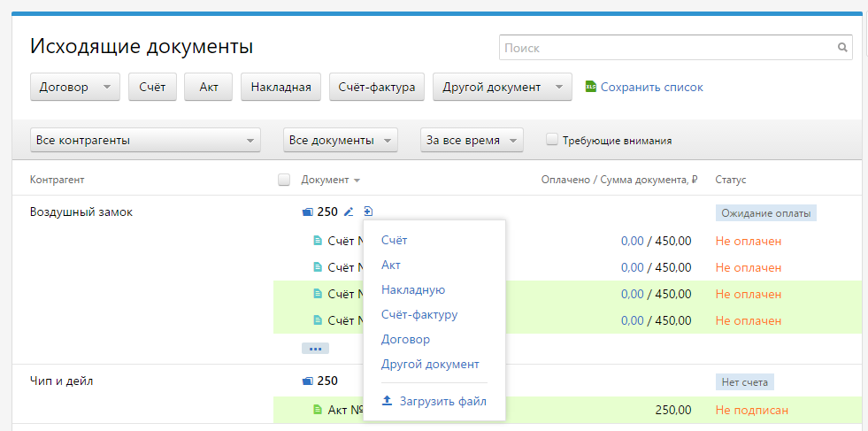Viewport: 868px width, 431px height.
Task: Click the Сохранить список link
Action: pyautogui.click(x=652, y=87)
